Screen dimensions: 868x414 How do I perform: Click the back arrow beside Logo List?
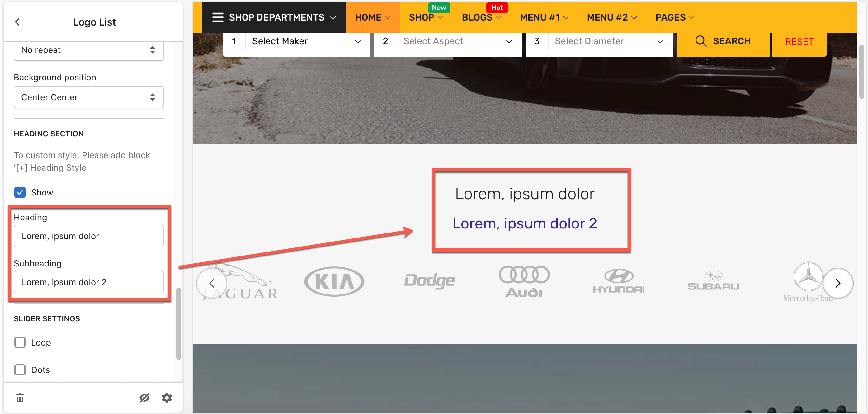coord(17,22)
